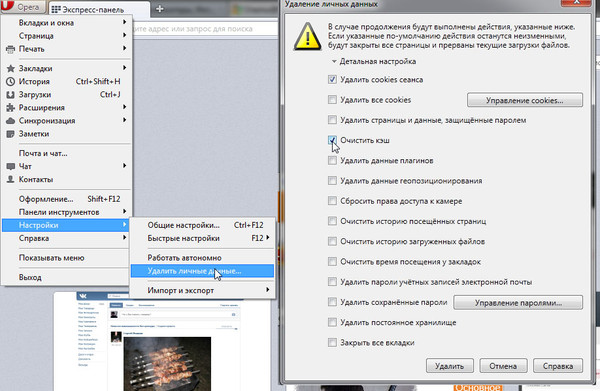Image resolution: width=600 pixels, height=391 pixels.
Task: Open Оформление from the Opera menu
Action: (x=67, y=199)
